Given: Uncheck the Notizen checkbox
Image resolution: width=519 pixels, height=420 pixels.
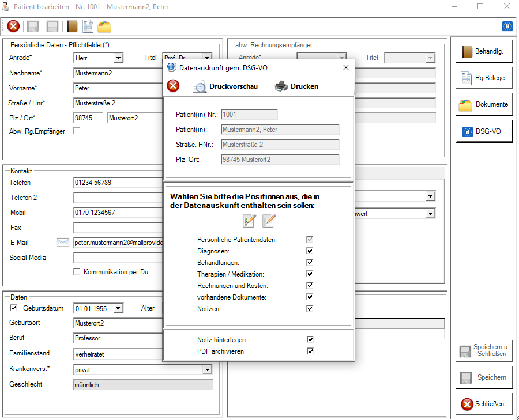Looking at the screenshot, I should (x=310, y=308).
